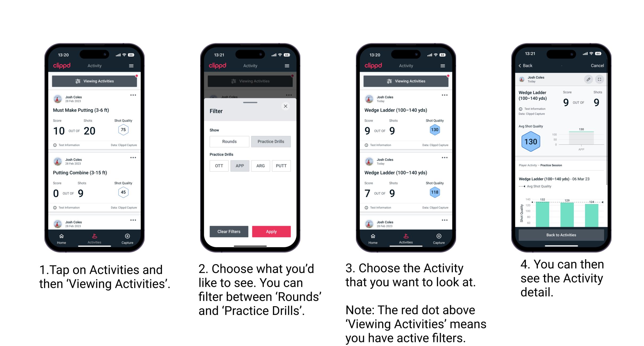The height and width of the screenshot is (346, 644).
Task: Toggle the APP practice drill filter
Action: 239,166
